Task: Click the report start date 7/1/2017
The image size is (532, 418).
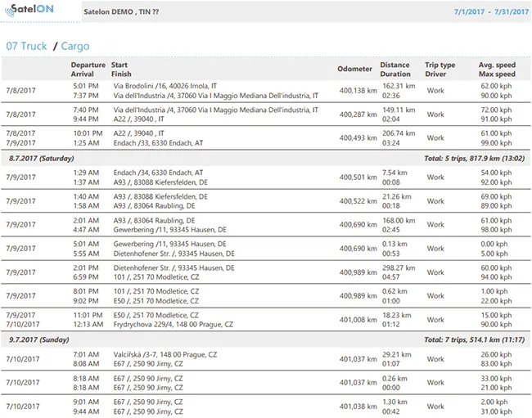Action: (x=469, y=12)
